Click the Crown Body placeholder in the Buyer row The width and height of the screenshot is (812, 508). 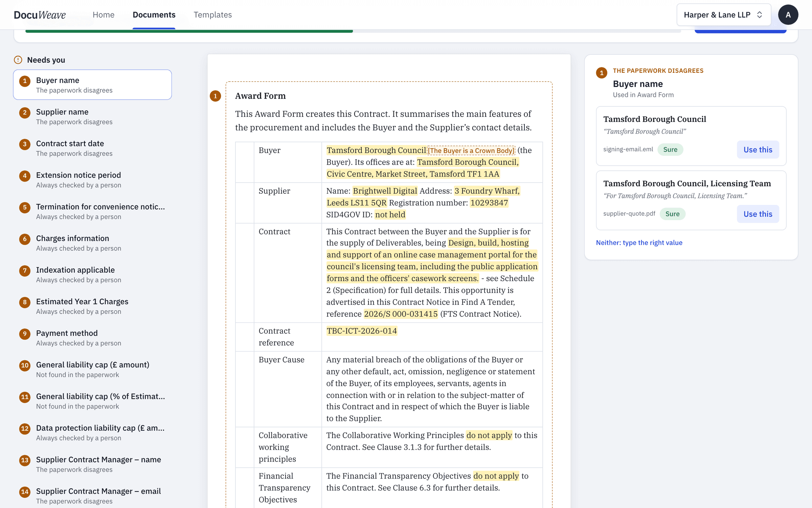point(471,151)
